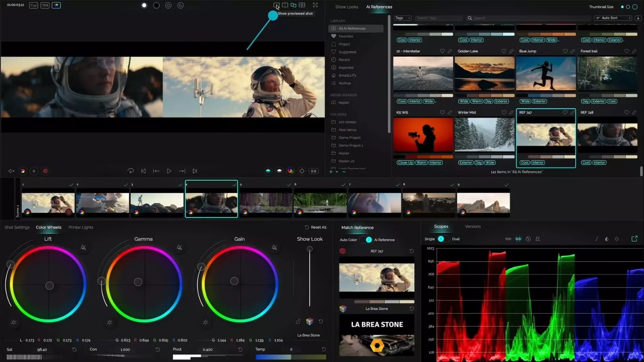The width and height of the screenshot is (644, 362).
Task: Choose the largest thumbnail size
Action: click(635, 7)
